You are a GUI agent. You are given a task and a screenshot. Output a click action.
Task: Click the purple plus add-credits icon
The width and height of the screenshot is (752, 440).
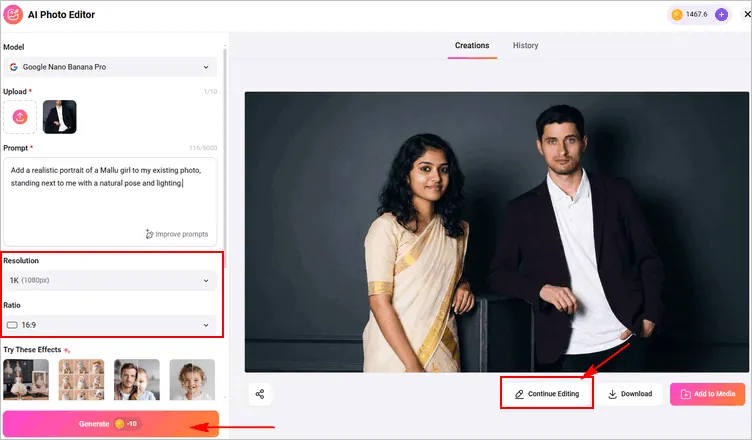point(721,14)
